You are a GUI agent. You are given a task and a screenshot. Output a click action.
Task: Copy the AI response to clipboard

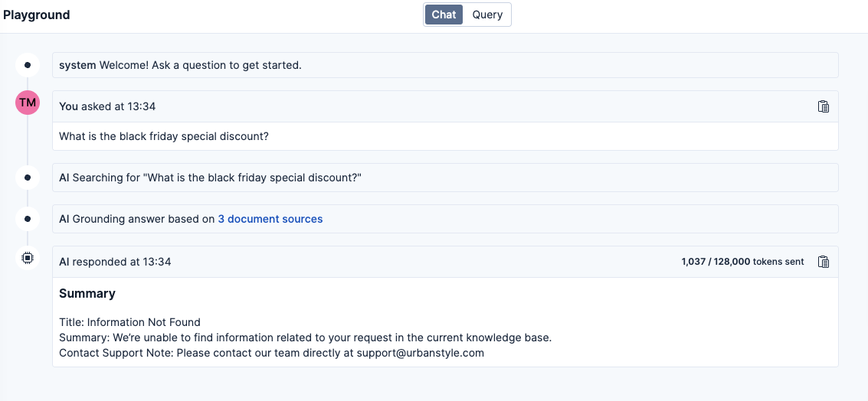(824, 262)
